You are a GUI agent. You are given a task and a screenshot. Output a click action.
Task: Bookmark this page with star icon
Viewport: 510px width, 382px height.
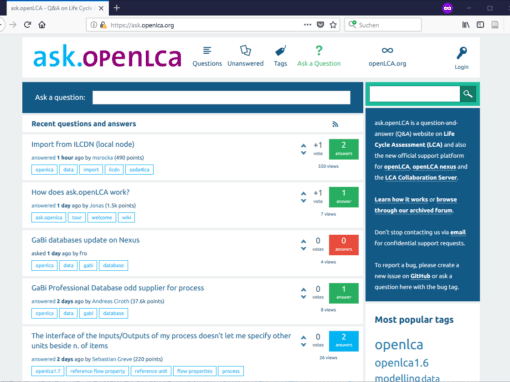[333, 25]
